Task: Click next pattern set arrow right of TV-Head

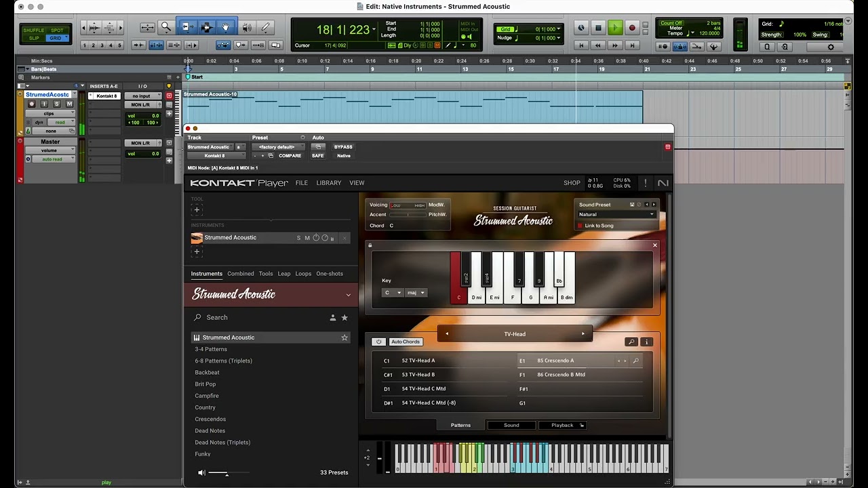Action: 583,334
